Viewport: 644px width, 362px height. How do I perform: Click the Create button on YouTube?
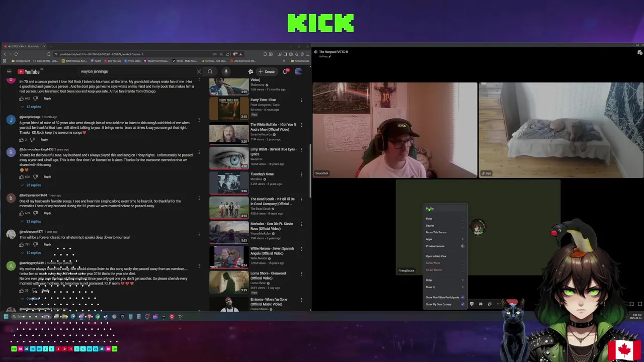click(x=267, y=71)
